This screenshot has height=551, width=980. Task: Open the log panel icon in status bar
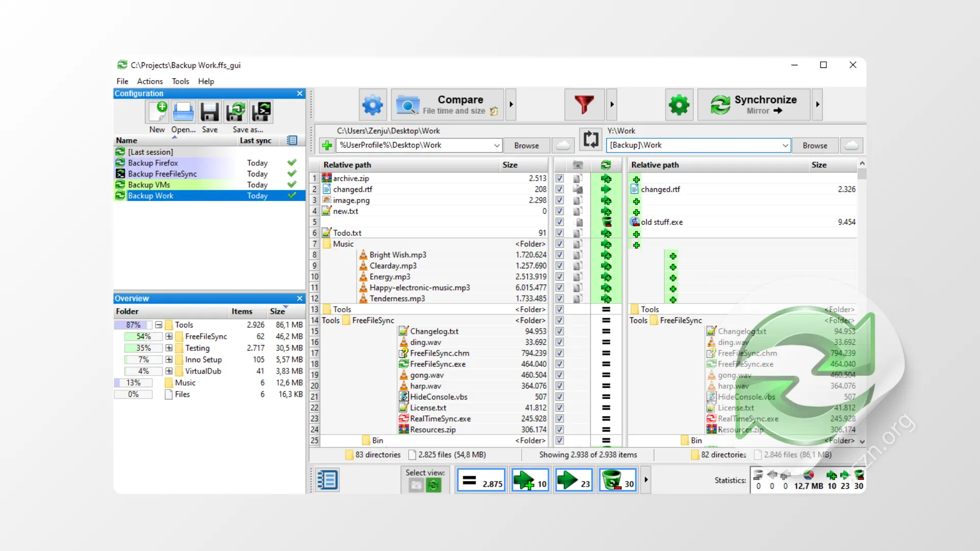point(327,480)
